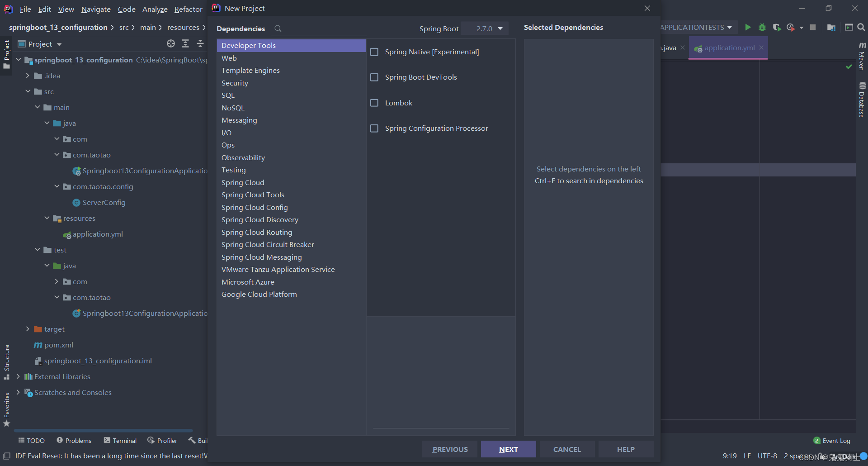Screen dimensions: 868x466
Task: Open the Favorites tool window
Action: click(7, 409)
